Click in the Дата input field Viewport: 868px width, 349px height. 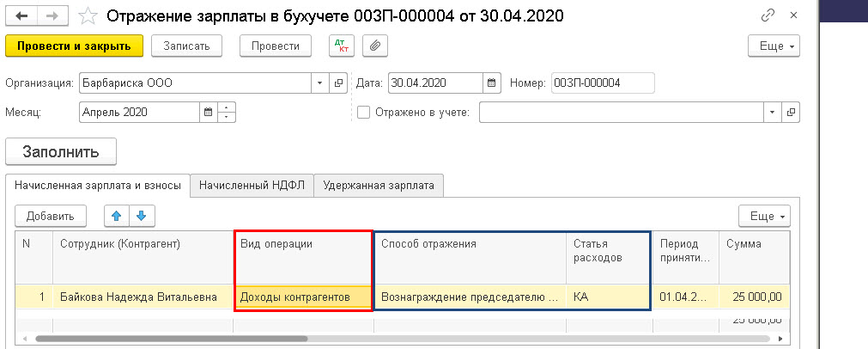click(435, 83)
